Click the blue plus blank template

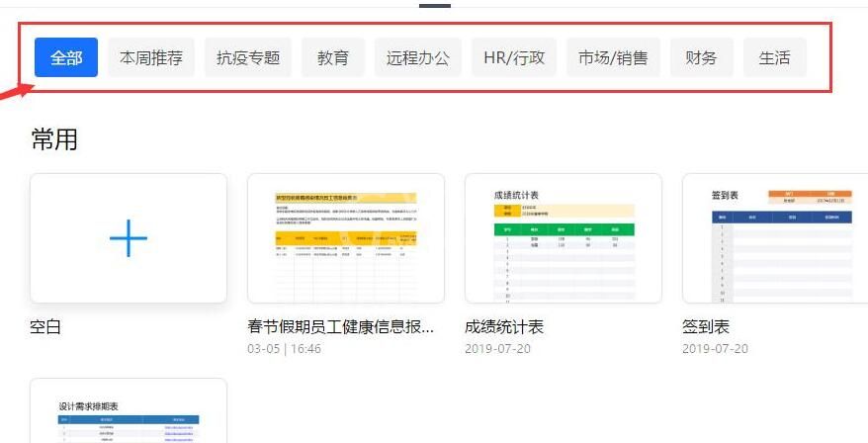point(129,238)
